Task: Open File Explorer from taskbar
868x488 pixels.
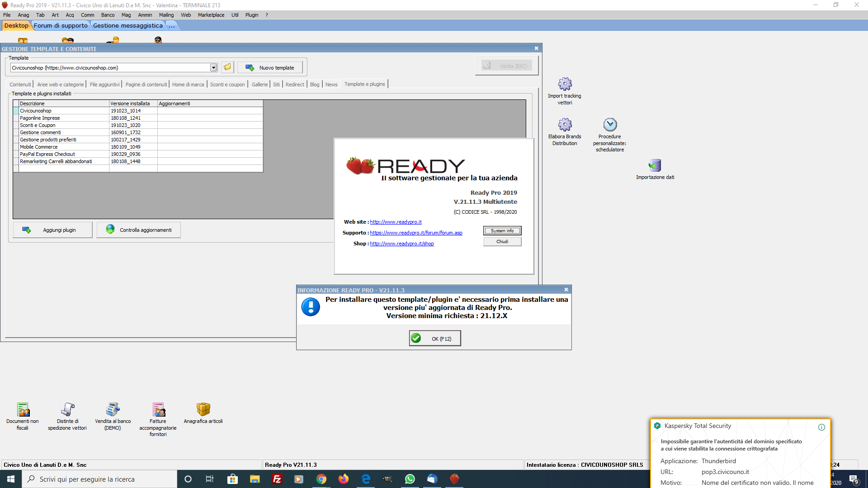Action: point(255,479)
